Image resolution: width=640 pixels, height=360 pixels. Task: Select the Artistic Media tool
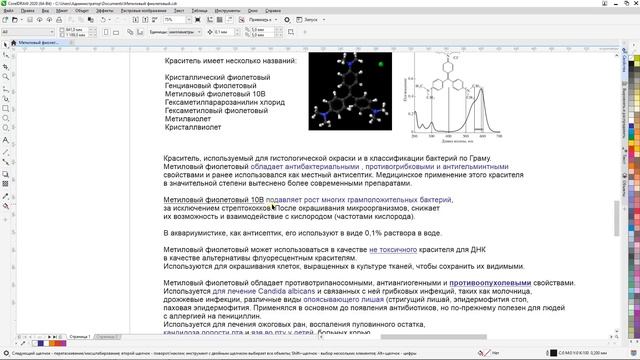5,98
